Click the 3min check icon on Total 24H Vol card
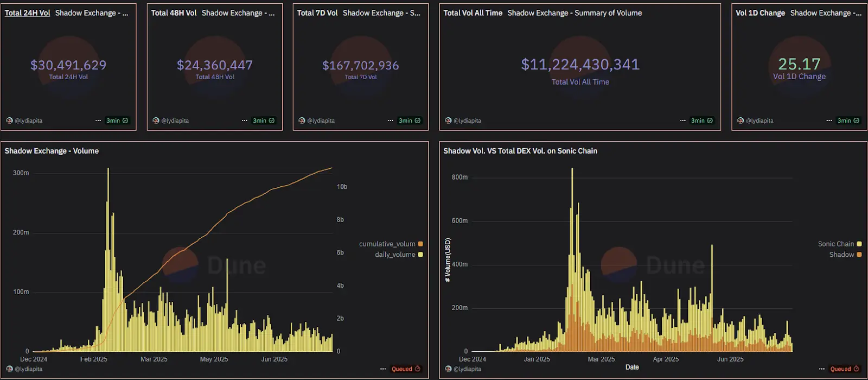The height and width of the screenshot is (380, 868). (x=125, y=121)
